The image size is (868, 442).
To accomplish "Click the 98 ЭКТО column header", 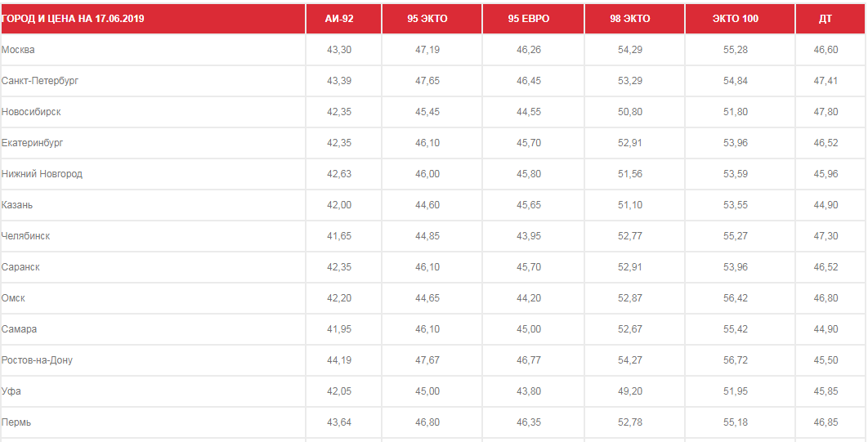I will (x=629, y=19).
